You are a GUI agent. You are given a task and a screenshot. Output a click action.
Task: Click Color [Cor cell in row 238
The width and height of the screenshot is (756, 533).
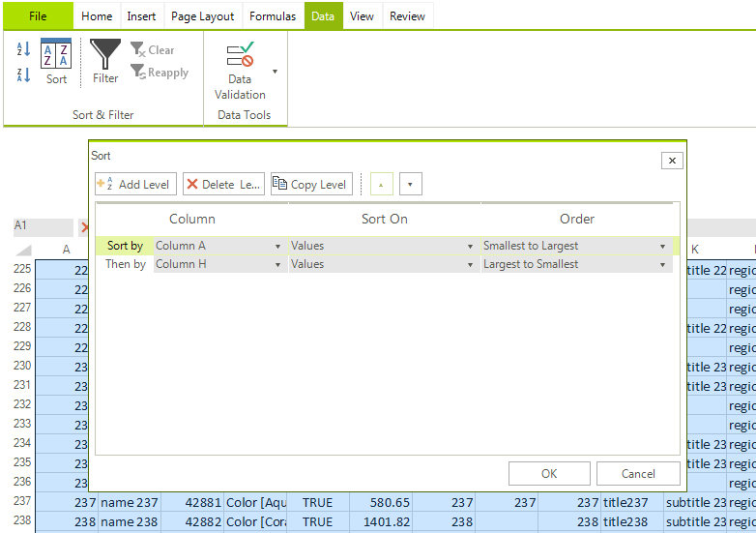tap(255, 521)
